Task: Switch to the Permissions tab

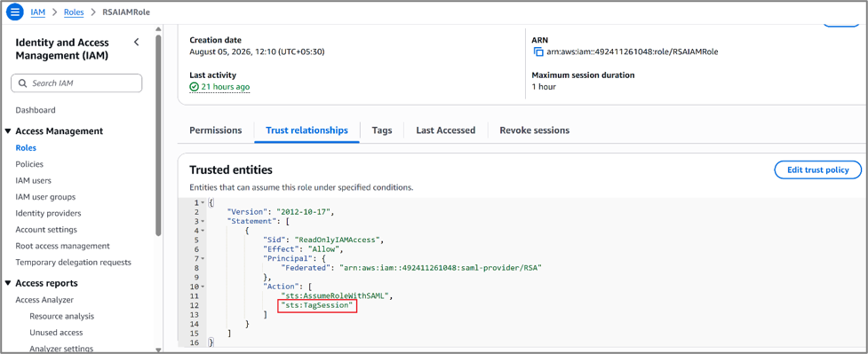Action: [x=216, y=130]
